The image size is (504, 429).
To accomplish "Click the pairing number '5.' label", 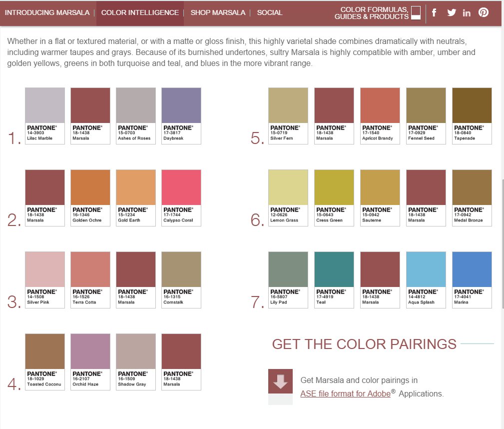I will (x=257, y=138).
